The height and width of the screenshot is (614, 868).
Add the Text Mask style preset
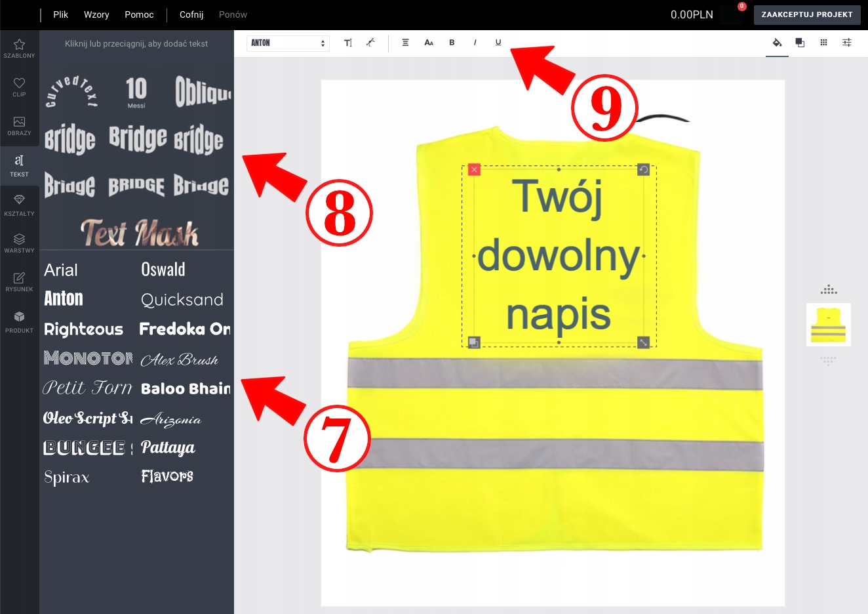click(139, 233)
